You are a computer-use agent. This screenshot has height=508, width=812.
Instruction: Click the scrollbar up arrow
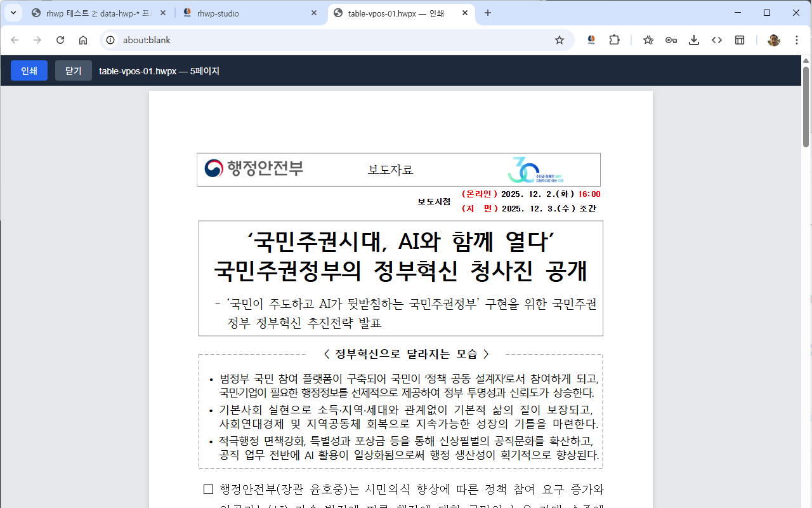(806, 60)
